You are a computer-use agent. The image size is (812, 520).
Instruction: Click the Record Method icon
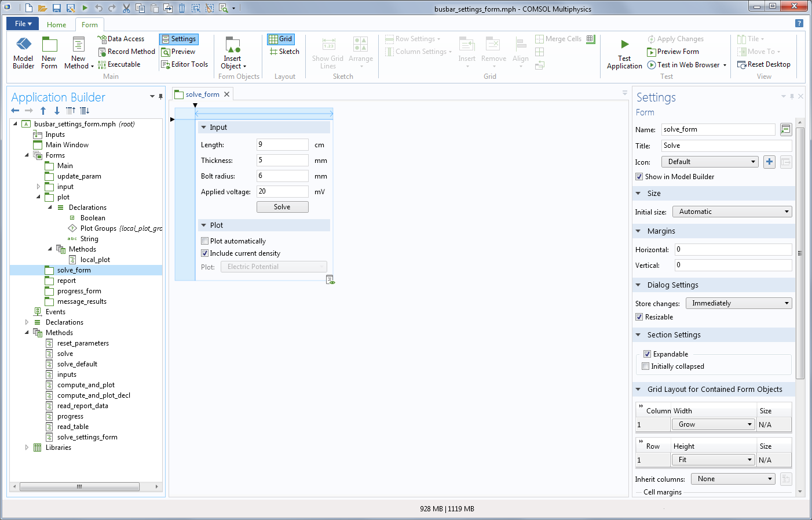(x=102, y=52)
